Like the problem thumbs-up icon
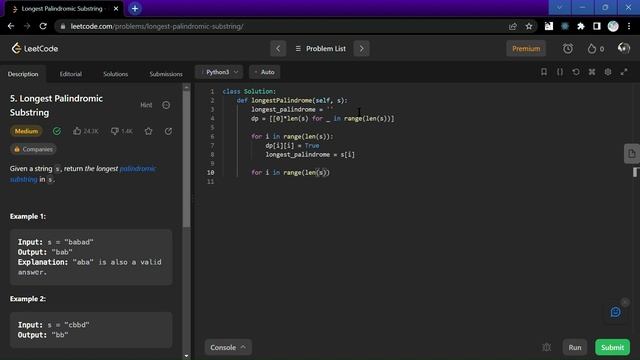 coord(77,131)
